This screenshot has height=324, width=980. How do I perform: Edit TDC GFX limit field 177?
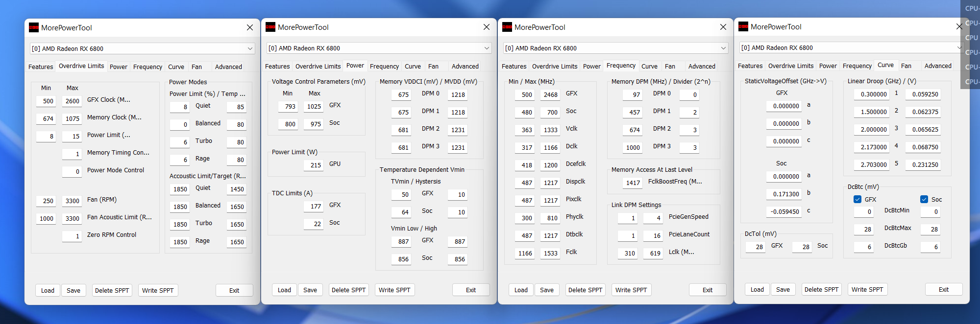[314, 206]
